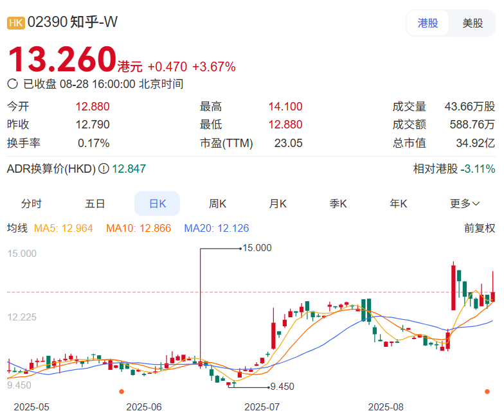This screenshot has height=420, width=504.
Task: Click the 15.000 high price marker on chart
Action: (257, 248)
